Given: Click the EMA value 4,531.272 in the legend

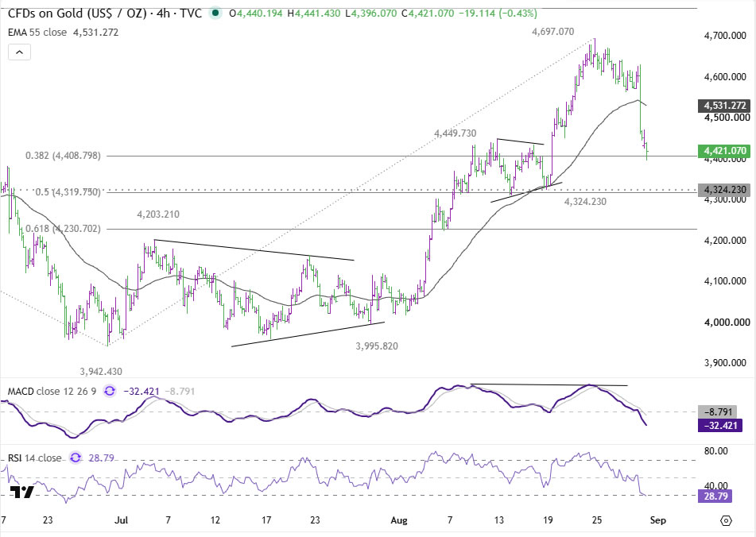Looking at the screenshot, I should [95, 33].
